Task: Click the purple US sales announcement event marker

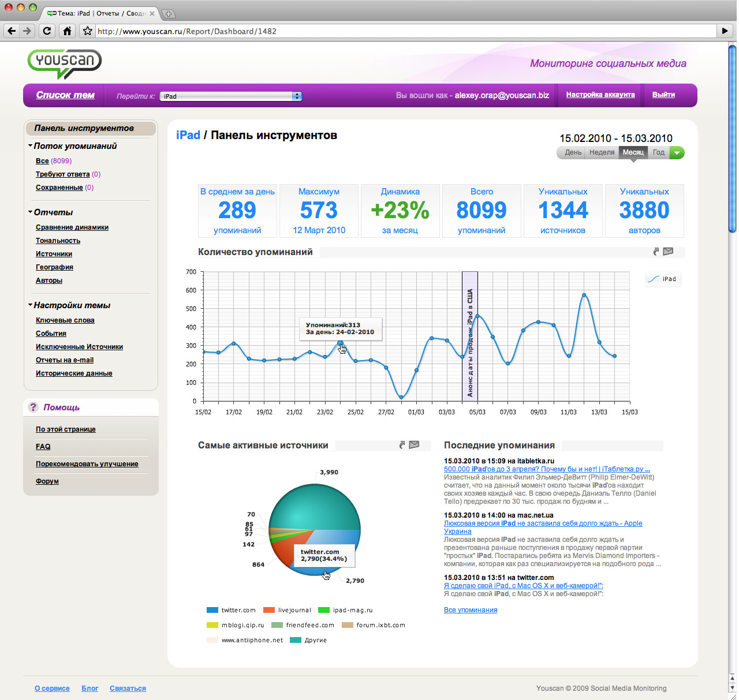Action: pos(470,336)
